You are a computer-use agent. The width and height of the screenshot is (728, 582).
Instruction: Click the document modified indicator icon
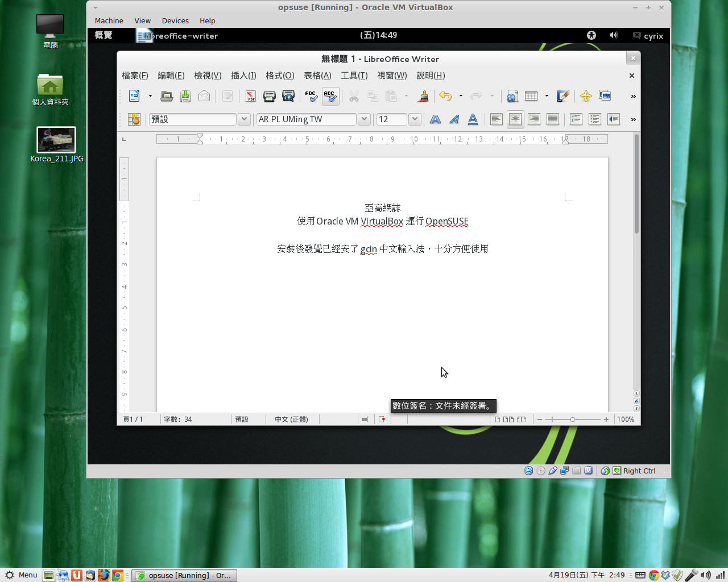click(x=382, y=419)
